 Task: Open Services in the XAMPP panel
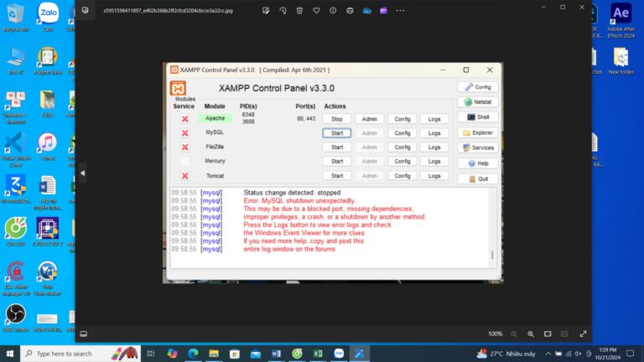tap(478, 147)
